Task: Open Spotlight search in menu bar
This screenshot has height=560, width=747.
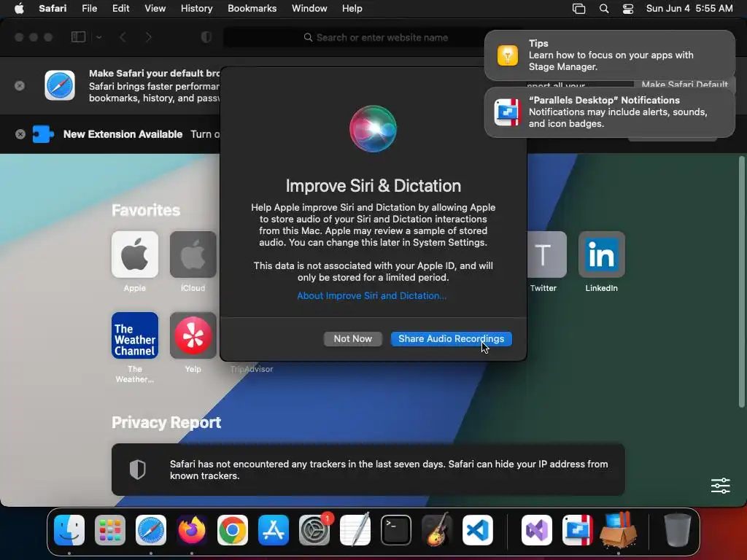Action: (604, 9)
